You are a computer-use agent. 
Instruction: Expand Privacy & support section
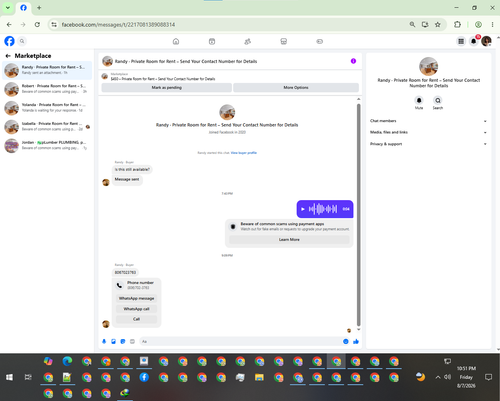[x=428, y=144]
